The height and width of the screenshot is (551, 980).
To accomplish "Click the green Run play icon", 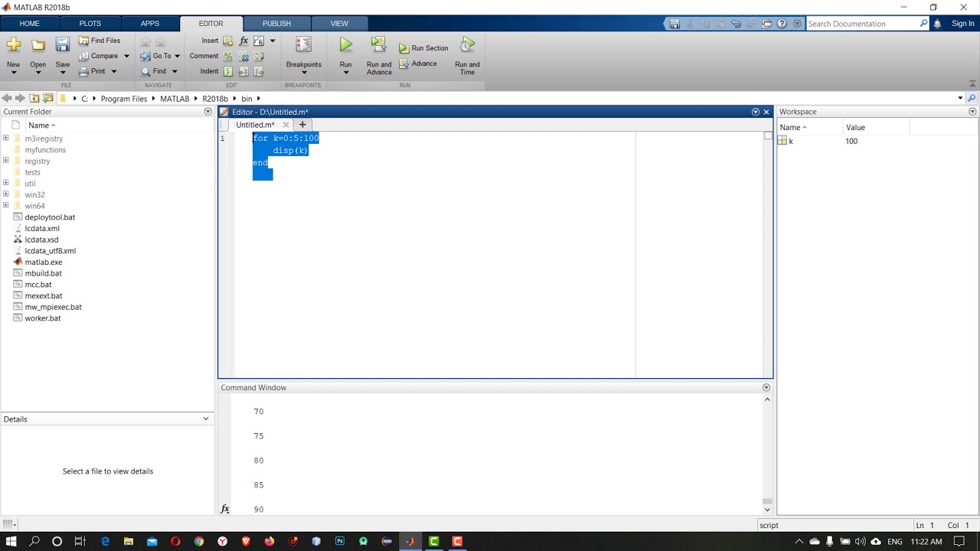I will coord(346,45).
